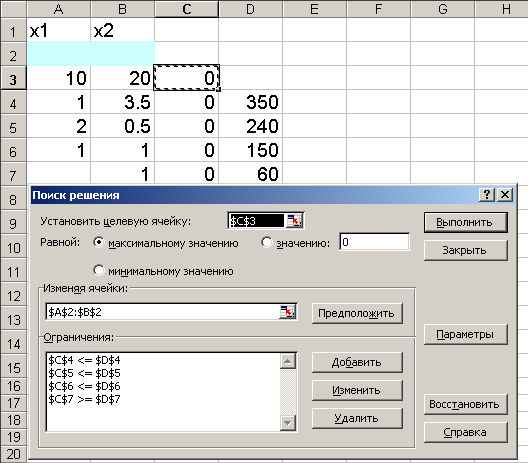Click range selector icon beside target cell $C$3
The width and height of the screenshot is (528, 463).
[x=294, y=221]
